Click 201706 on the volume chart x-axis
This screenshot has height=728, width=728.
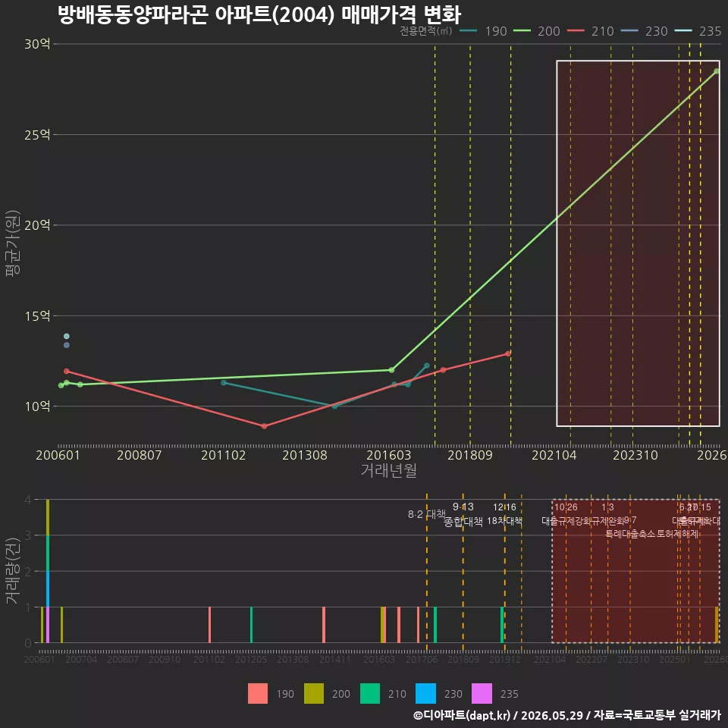422,659
